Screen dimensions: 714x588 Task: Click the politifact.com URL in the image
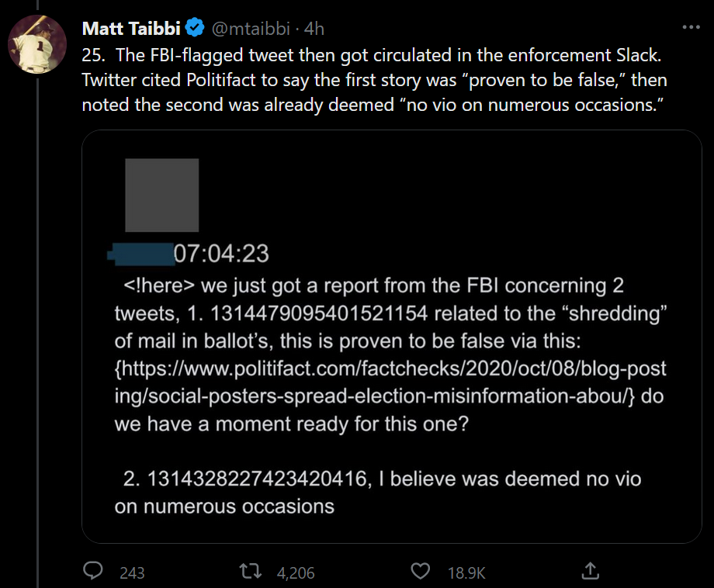[388, 369]
